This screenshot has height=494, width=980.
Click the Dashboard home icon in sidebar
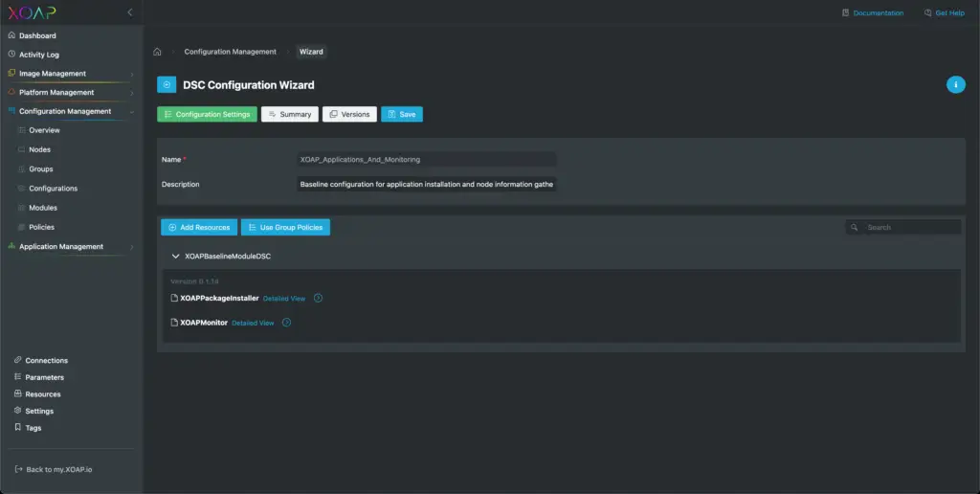(x=11, y=35)
